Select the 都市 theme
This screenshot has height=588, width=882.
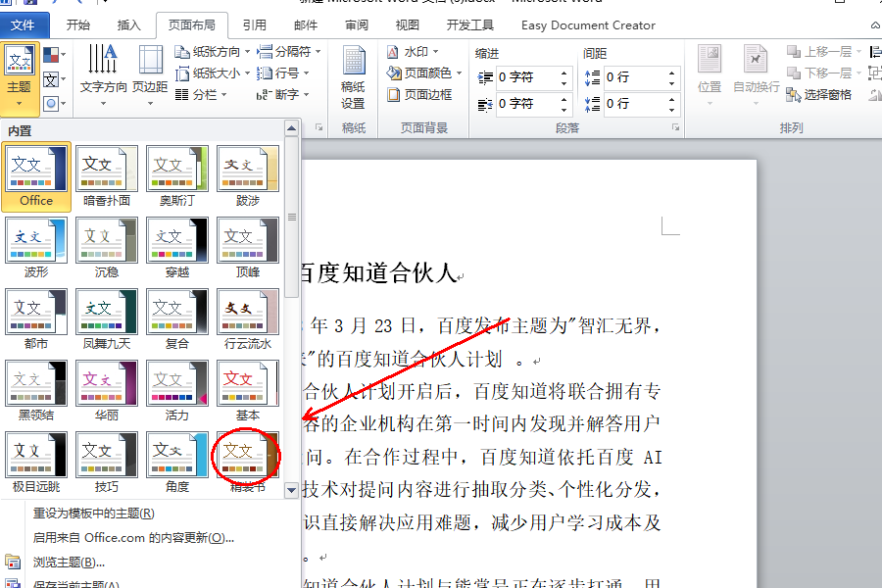point(36,319)
